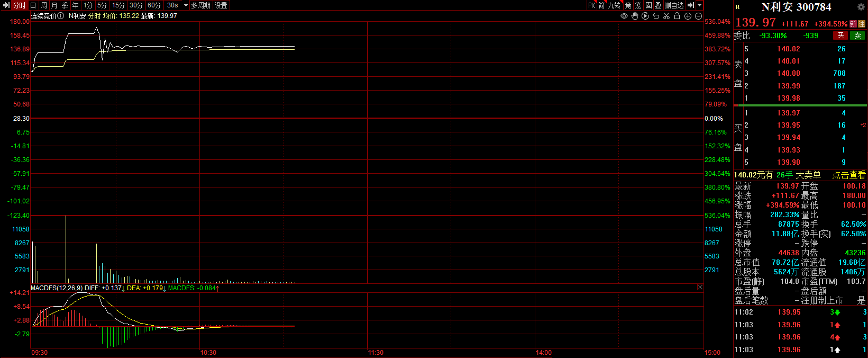Switch to the 日 daily chart tab

33,5
